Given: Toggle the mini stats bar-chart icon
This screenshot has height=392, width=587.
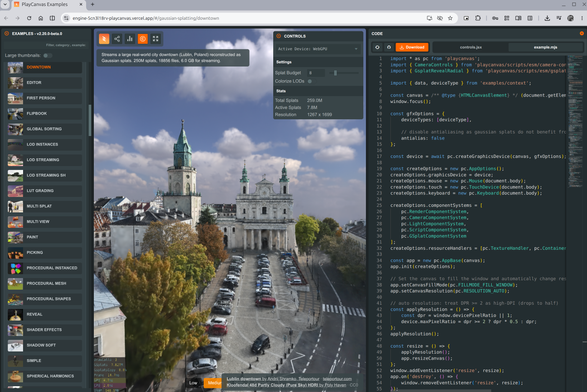Looking at the screenshot, I should [130, 39].
